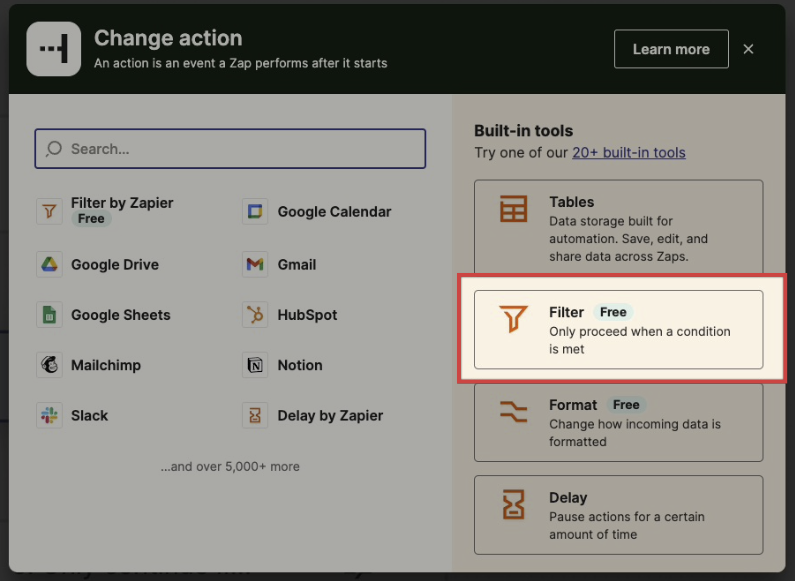Select the Google Sheets label
The height and width of the screenshot is (581, 795).
pyautogui.click(x=121, y=315)
